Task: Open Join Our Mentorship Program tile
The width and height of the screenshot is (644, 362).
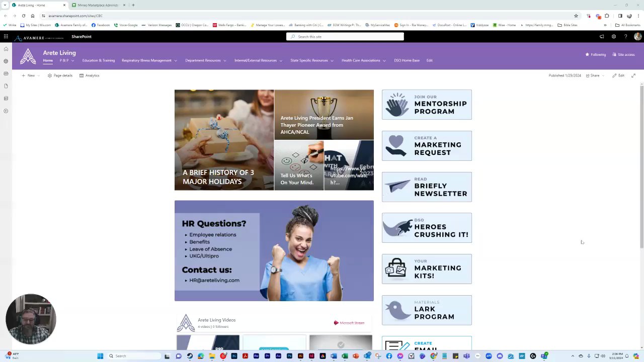Action: click(x=427, y=105)
